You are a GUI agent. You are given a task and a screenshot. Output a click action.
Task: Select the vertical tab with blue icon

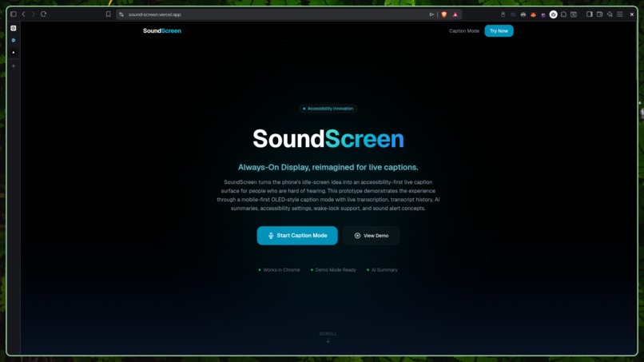(x=13, y=40)
